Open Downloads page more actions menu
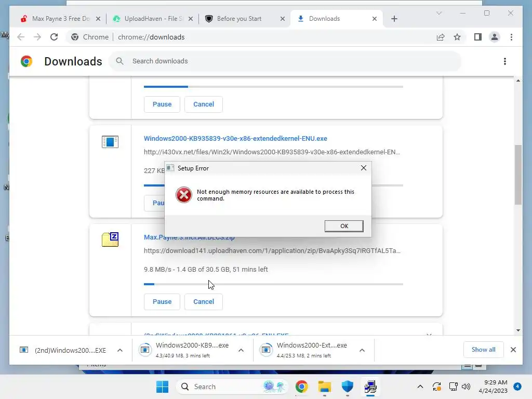 coord(505,61)
